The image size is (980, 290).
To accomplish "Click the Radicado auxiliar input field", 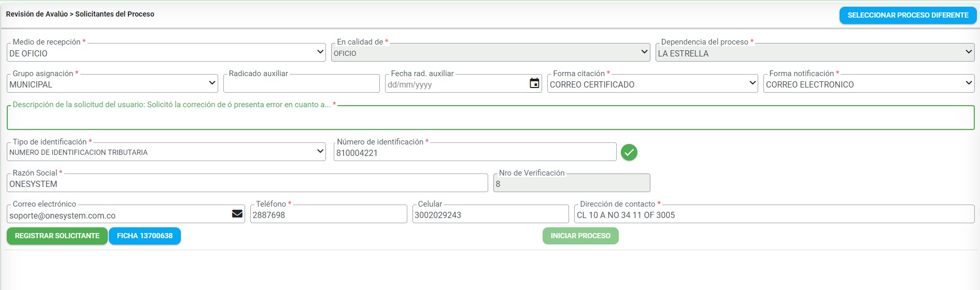I will [x=301, y=84].
